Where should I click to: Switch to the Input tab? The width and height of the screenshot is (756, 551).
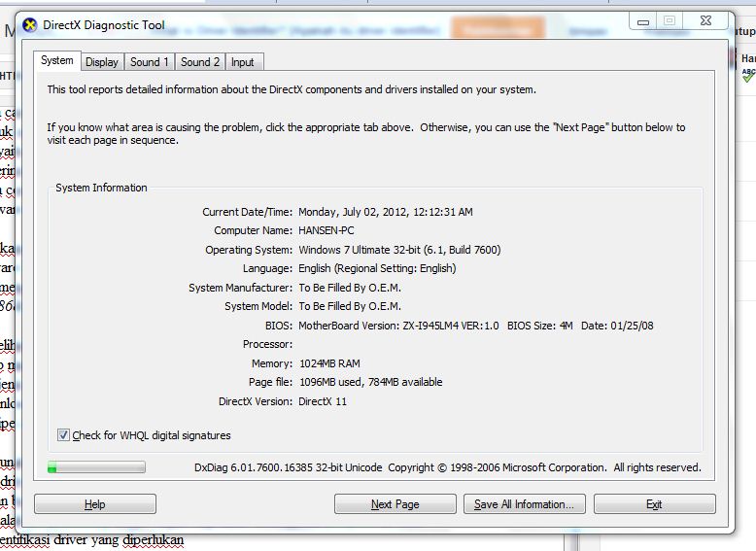pyautogui.click(x=243, y=62)
